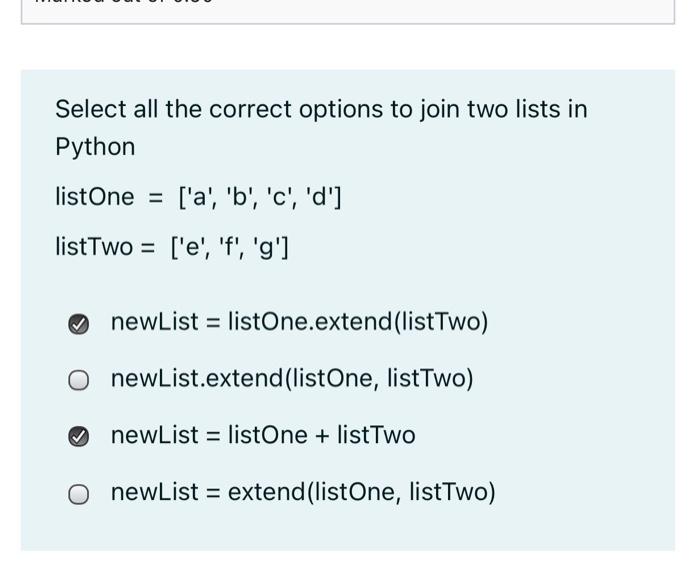Screen dimensions: 700x569
Task: Uncheck the "newList = listOne.extend(listTwo)" checkbox
Action: pos(79,323)
